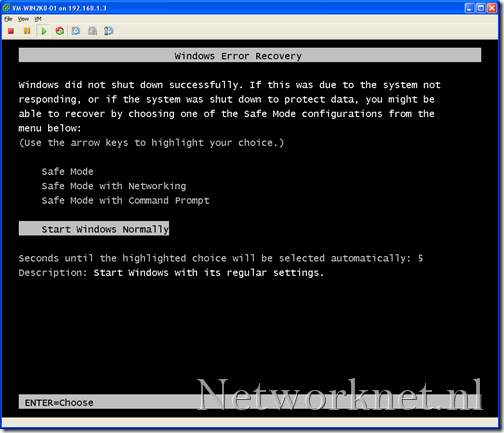The width and height of the screenshot is (504, 433).
Task: Take a snapshot with the clock icon
Action: [x=76, y=31]
